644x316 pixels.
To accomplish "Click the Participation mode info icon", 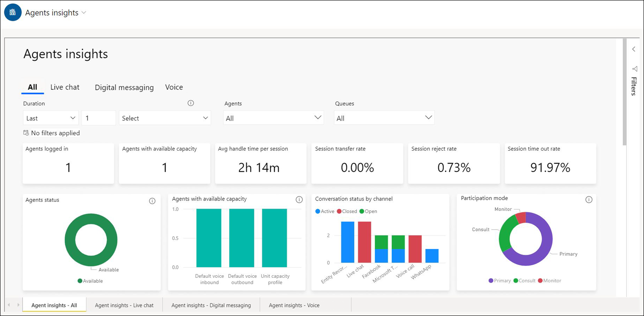I will pyautogui.click(x=588, y=200).
